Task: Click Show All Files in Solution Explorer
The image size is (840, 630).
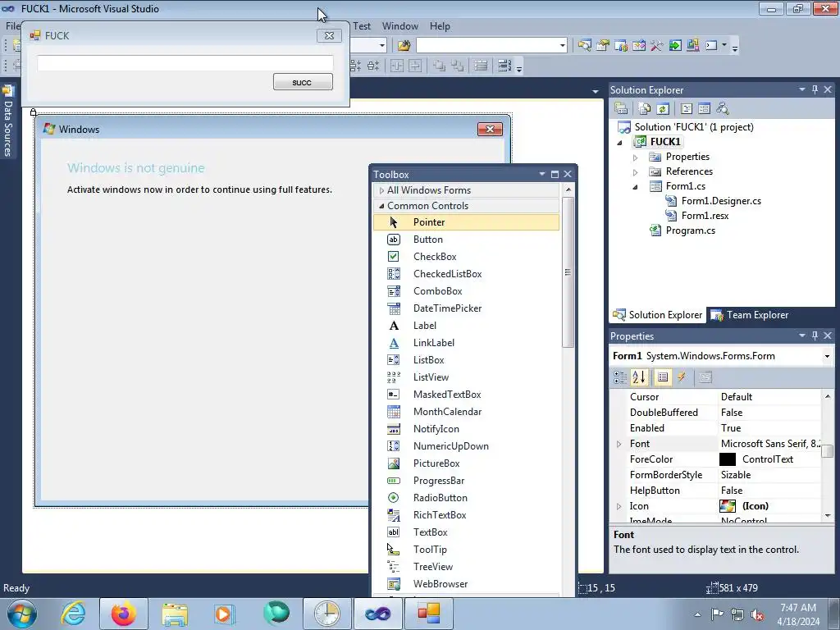Action: click(645, 109)
